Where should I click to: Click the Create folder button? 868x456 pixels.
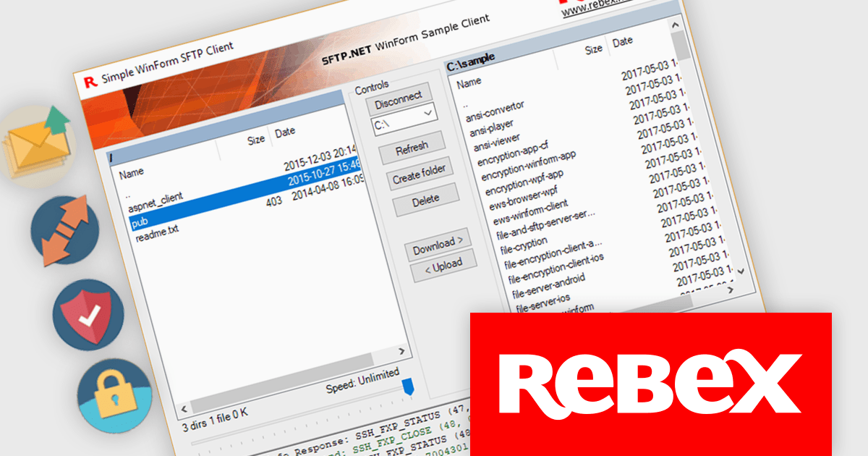[x=420, y=174]
